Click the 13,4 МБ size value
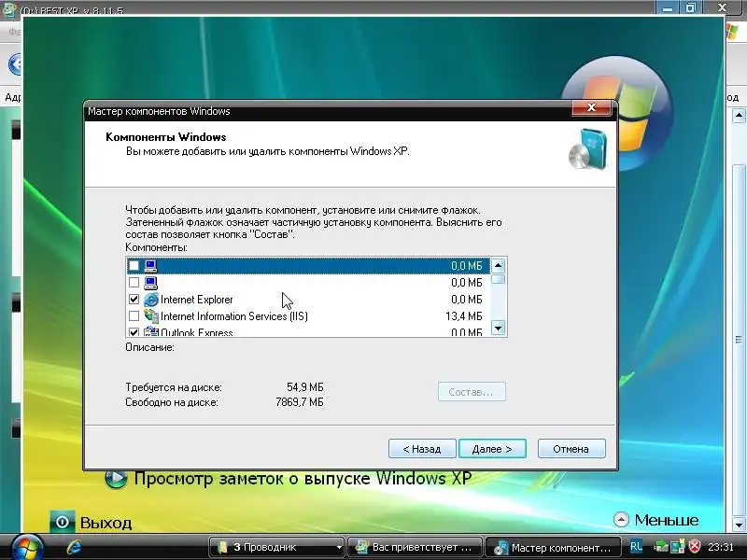Viewport: 747px width, 560px height. [x=463, y=316]
